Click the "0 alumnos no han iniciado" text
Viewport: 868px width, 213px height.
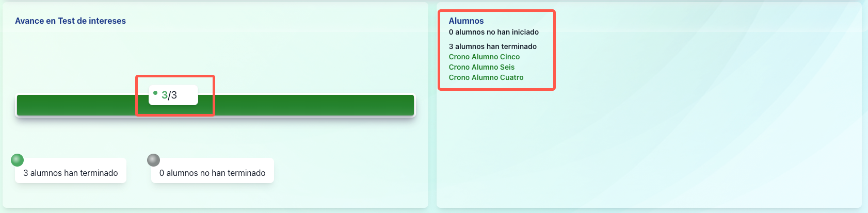coord(493,32)
